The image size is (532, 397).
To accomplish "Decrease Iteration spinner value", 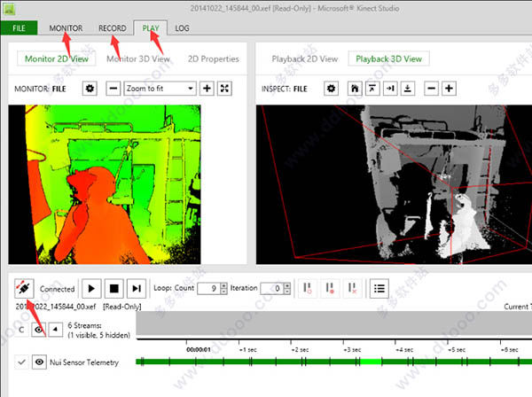I will (x=287, y=292).
